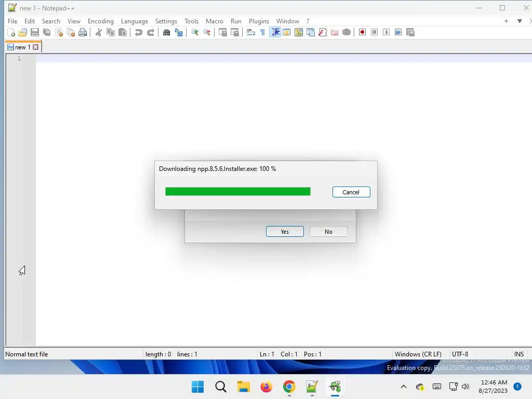This screenshot has height=399, width=532.
Task: Click the Paste toolbar icon
Action: point(123,32)
